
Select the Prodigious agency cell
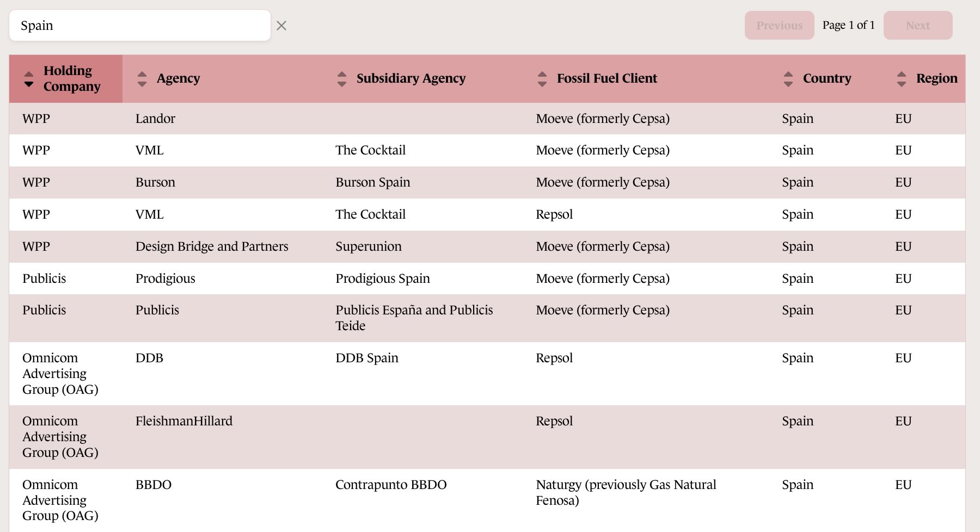[166, 279]
